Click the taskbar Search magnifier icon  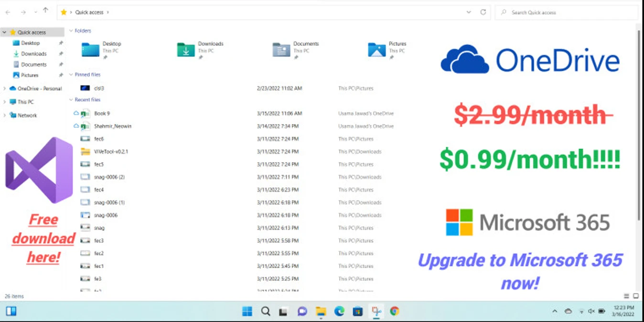tap(266, 312)
